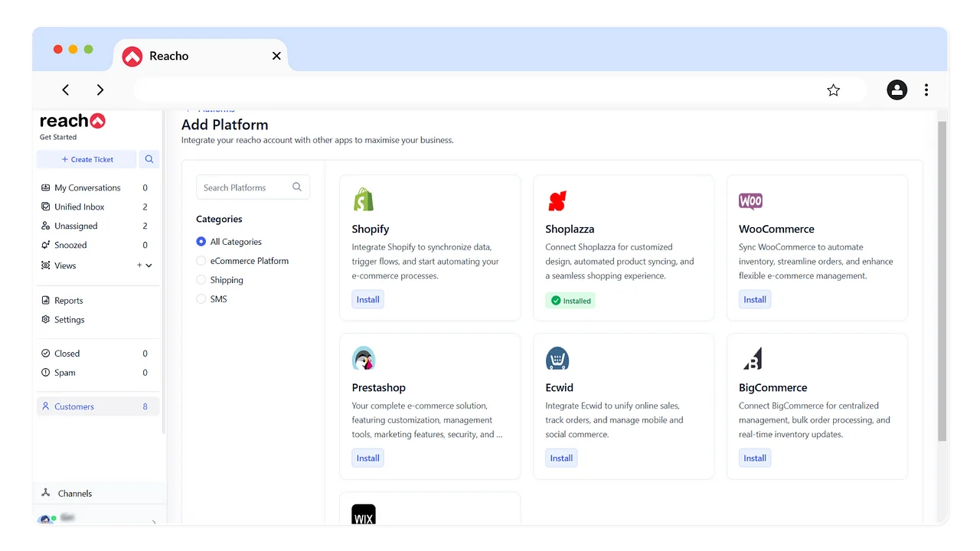Viewport: 980px width, 551px height.
Task: Select the Shoplazza icon
Action: [x=557, y=200]
